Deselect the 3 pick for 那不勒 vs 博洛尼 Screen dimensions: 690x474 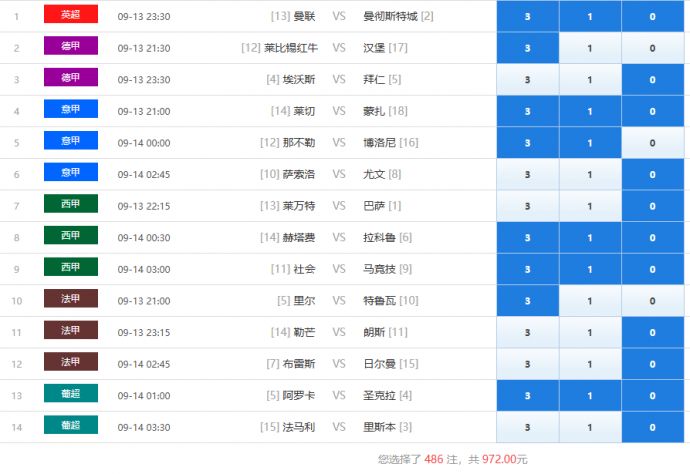tap(528, 143)
